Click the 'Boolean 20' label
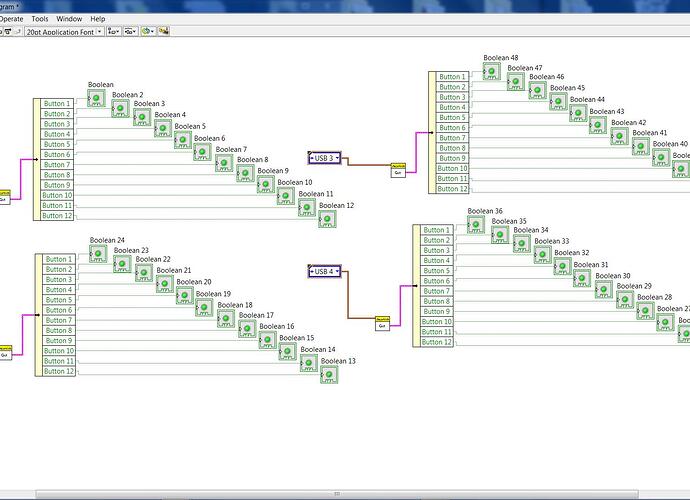This screenshot has height=500, width=690. (194, 282)
